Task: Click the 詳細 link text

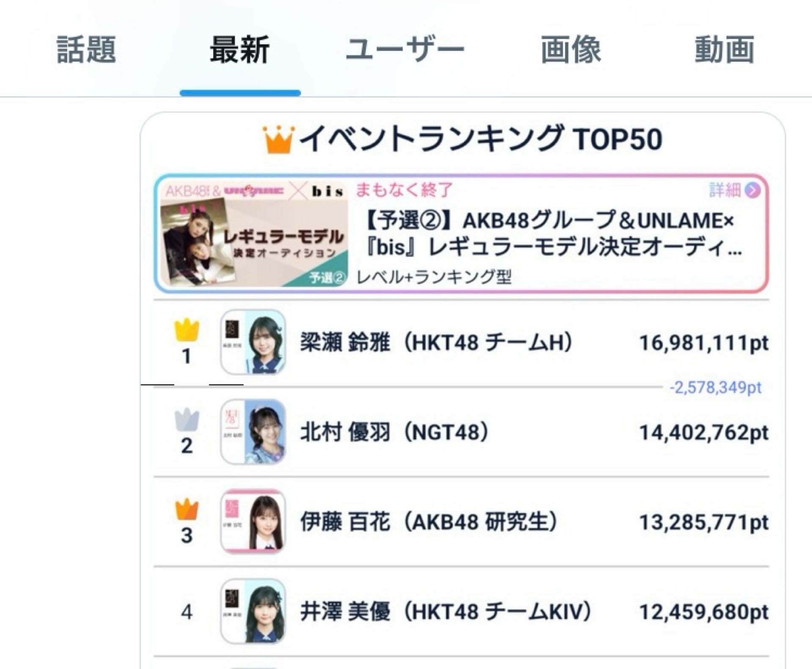Action: (725, 191)
